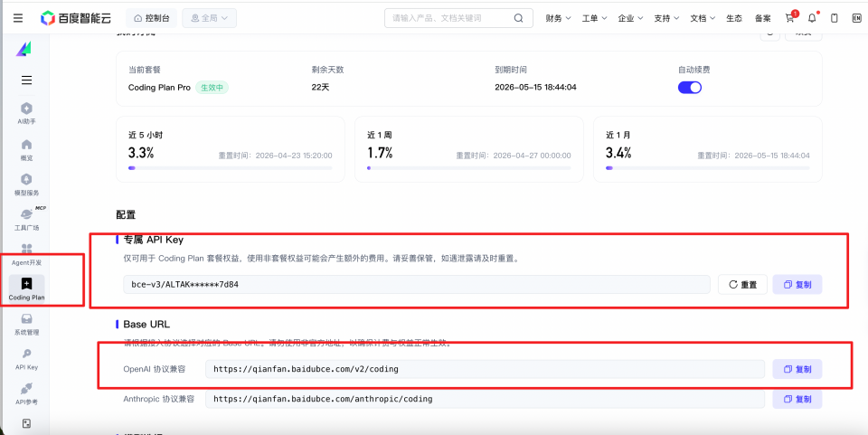Click the Coding Plan Pro plan name

coord(159,88)
